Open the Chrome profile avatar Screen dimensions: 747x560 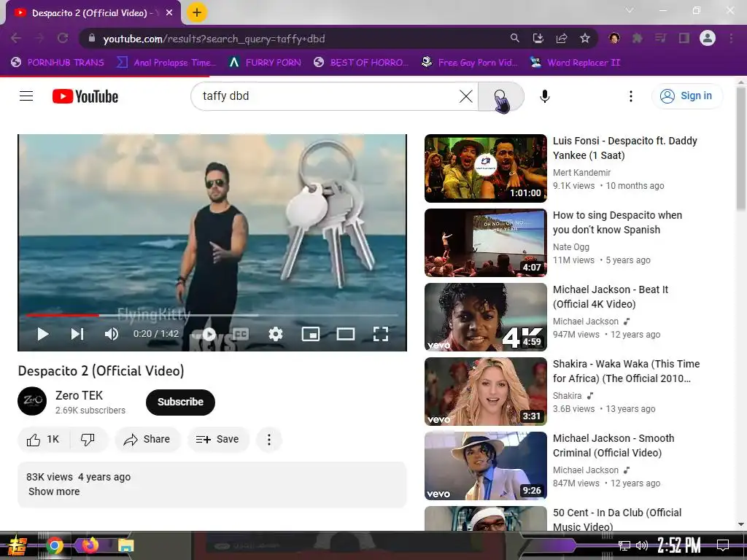pyautogui.click(x=707, y=38)
